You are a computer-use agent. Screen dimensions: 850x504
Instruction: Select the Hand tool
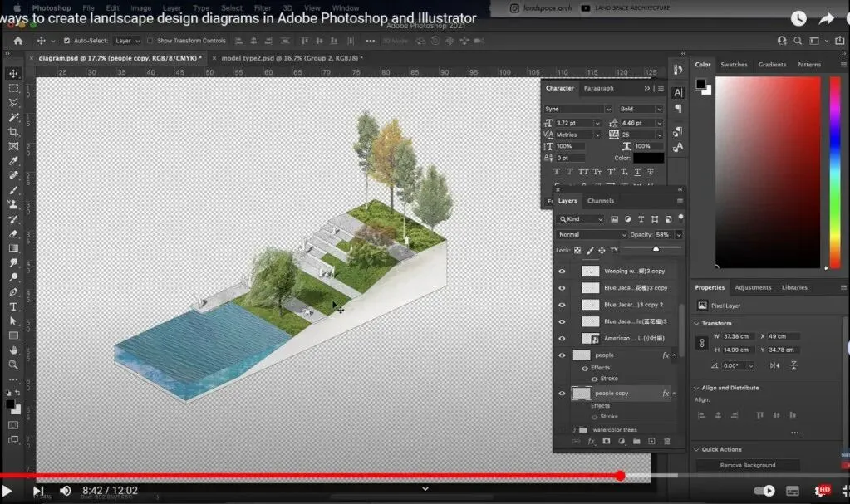point(13,350)
